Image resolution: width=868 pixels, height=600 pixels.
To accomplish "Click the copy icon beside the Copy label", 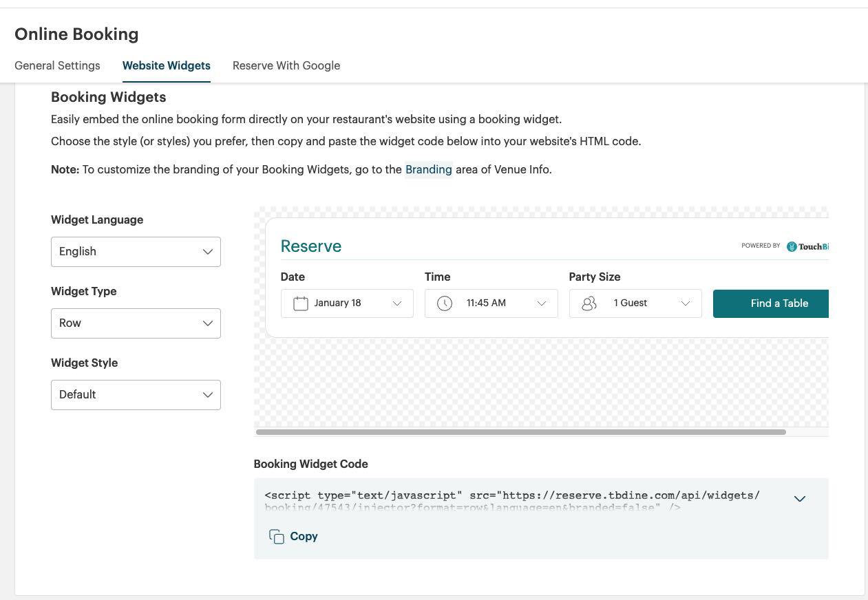I will click(x=276, y=537).
